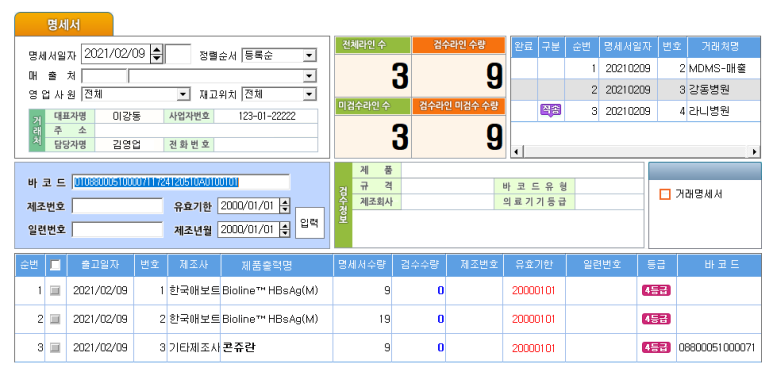Click 명세서수량 value 19 in row 2
The height and width of the screenshot is (387, 773).
[385, 319]
